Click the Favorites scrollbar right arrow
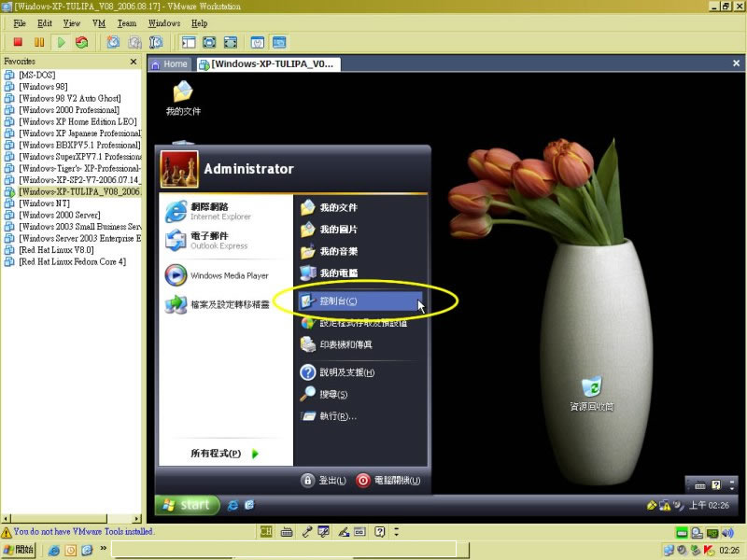This screenshot has width=747, height=560. coord(137,518)
